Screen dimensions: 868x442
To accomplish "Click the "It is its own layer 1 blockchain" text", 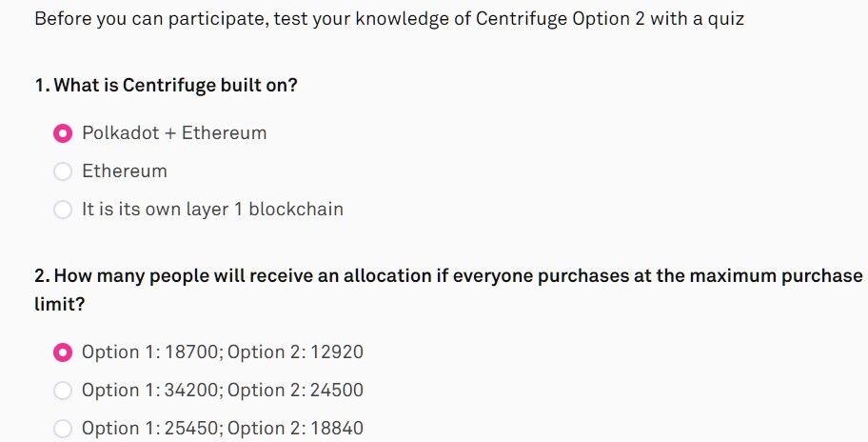I will click(x=212, y=210).
